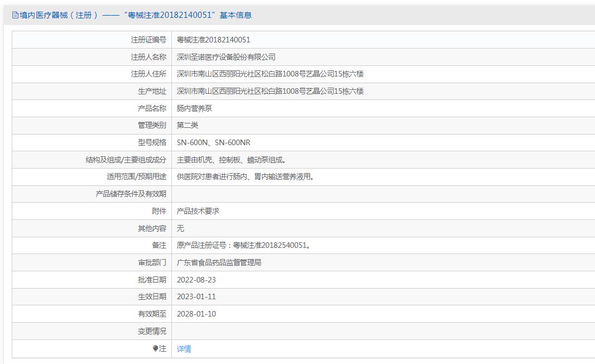The width and height of the screenshot is (595, 364).
Task: Click the 第二类 management category value
Action: point(188,125)
